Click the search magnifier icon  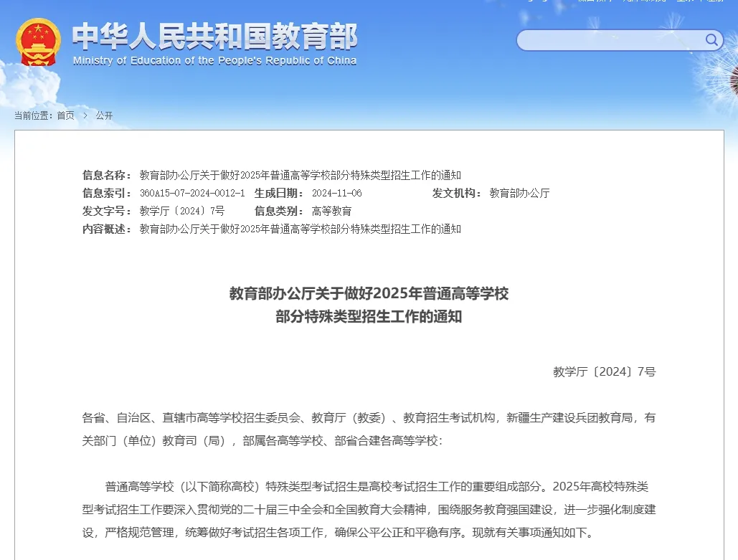click(711, 40)
